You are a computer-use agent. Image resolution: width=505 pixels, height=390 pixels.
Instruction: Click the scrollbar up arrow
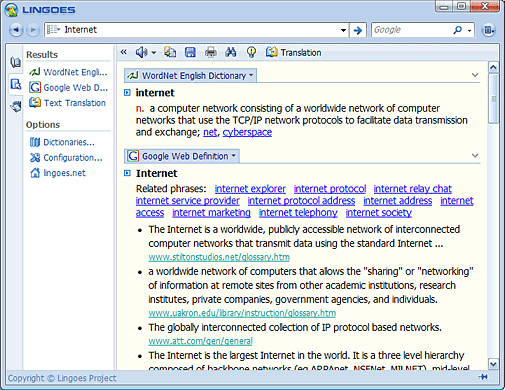click(x=493, y=68)
